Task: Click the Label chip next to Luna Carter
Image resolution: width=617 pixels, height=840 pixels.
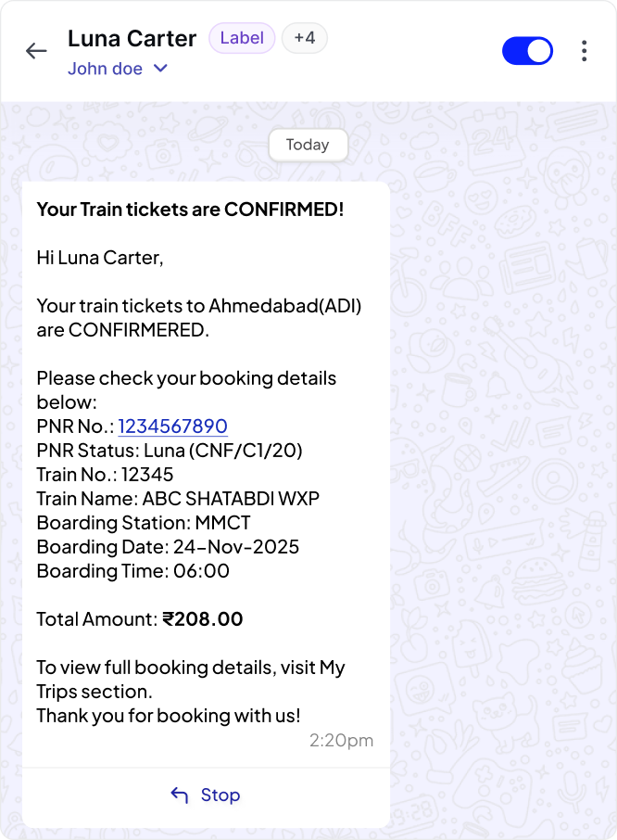Action: pos(242,38)
